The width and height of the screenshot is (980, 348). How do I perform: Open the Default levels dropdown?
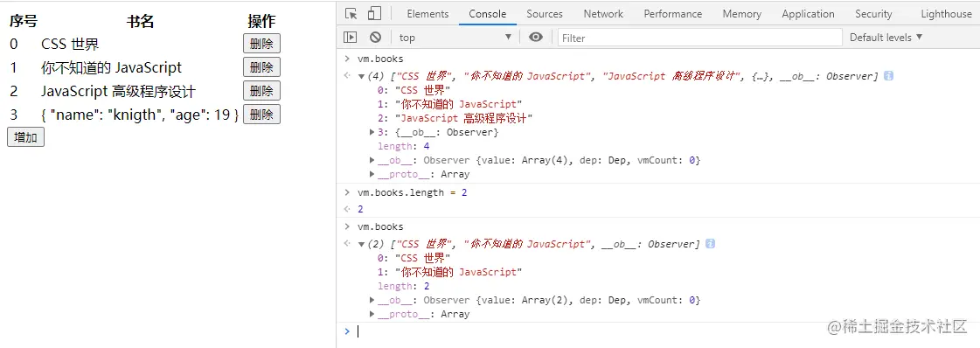(886, 38)
